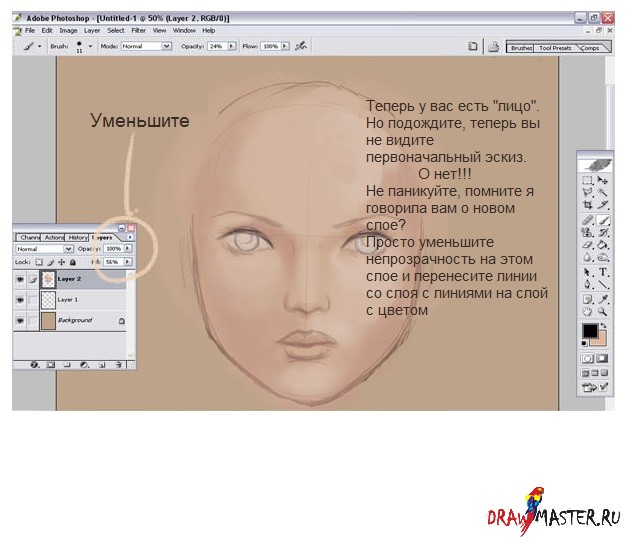Select the Line tool
This screenshot has width=628, height=544.
[602, 284]
